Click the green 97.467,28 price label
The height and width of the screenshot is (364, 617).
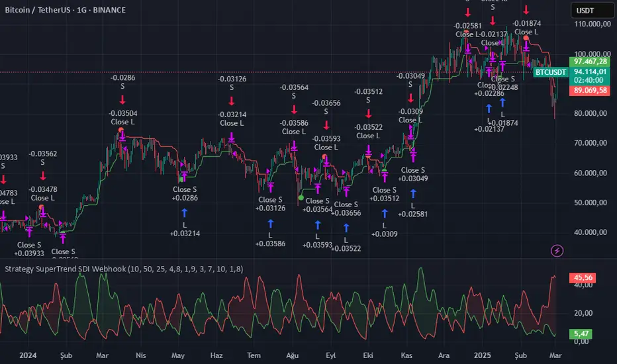(589, 62)
